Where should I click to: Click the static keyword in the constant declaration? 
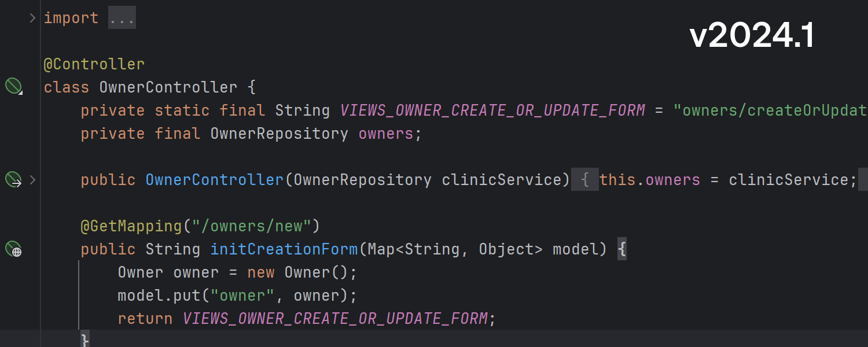point(182,110)
